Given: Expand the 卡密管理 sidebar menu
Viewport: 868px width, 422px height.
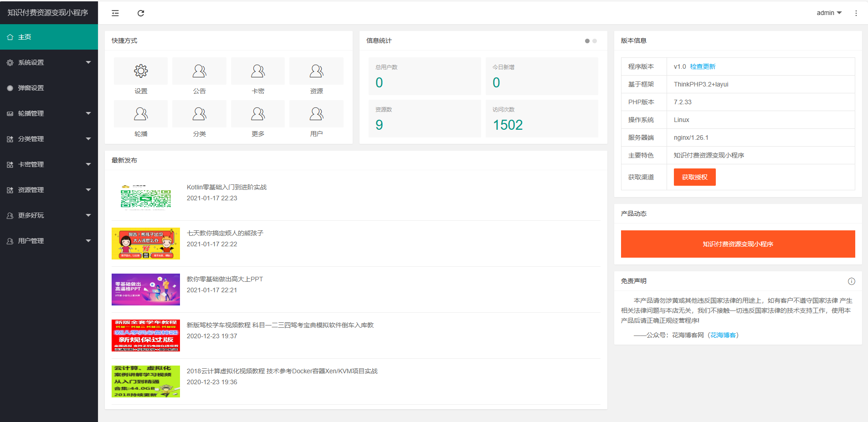Looking at the screenshot, I should coord(49,164).
